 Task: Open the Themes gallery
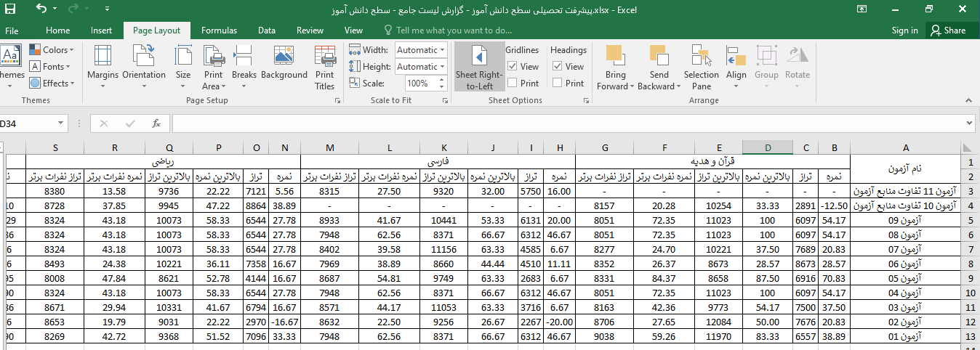[10, 67]
